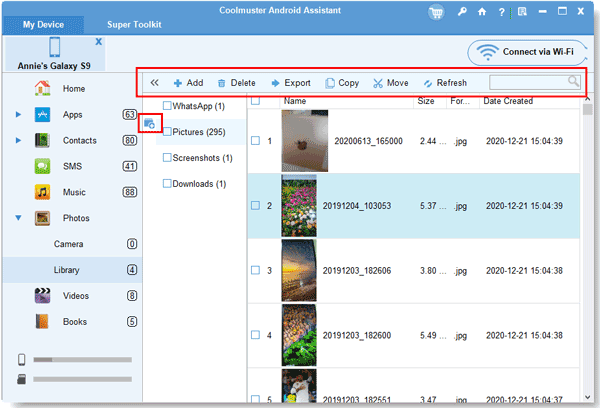Close Annie's Galaxy S9 device tab
Screen dimensions: 600x408
[99, 41]
